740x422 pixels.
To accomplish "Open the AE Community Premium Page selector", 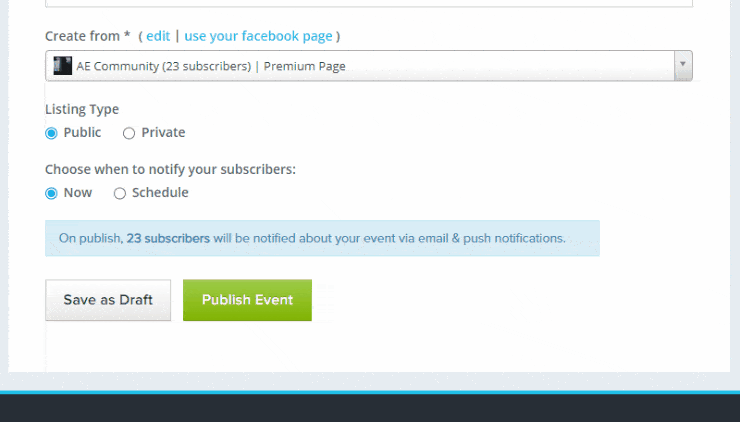I will (360, 66).
